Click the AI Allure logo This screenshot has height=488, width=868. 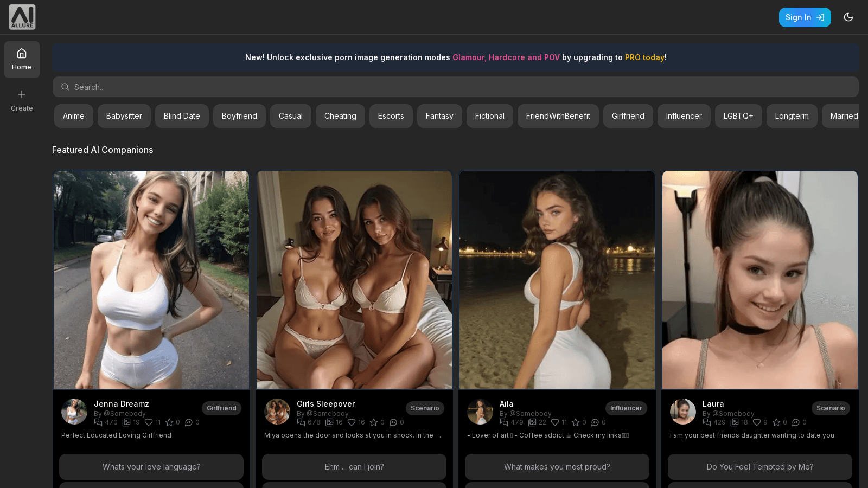click(x=22, y=17)
